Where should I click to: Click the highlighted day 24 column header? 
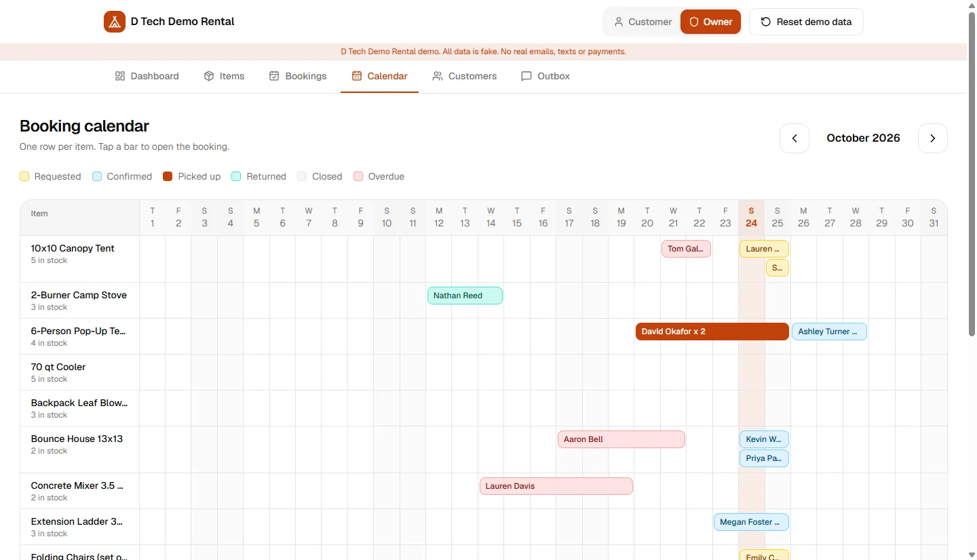(751, 217)
